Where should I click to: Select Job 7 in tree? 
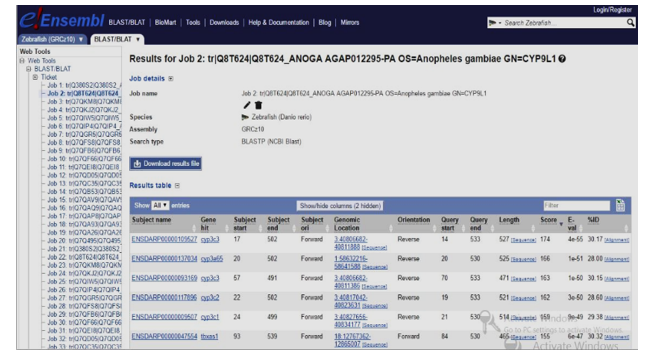coord(84,134)
